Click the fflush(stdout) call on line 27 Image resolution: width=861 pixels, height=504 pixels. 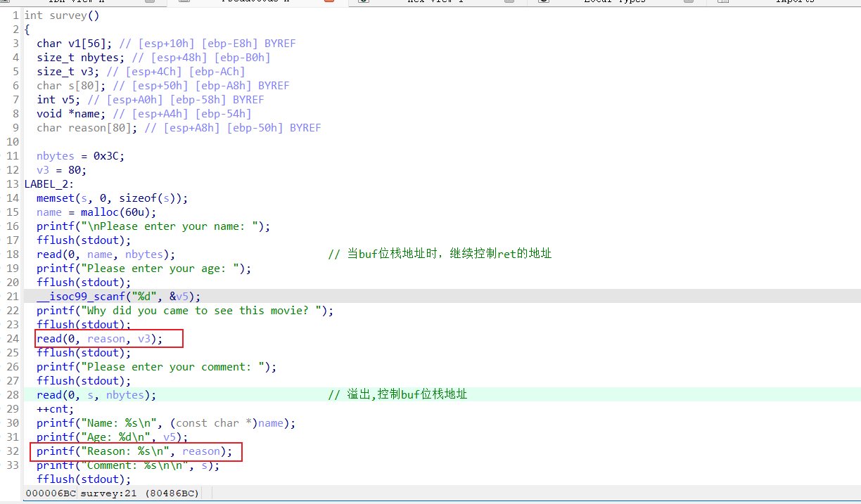click(x=84, y=381)
